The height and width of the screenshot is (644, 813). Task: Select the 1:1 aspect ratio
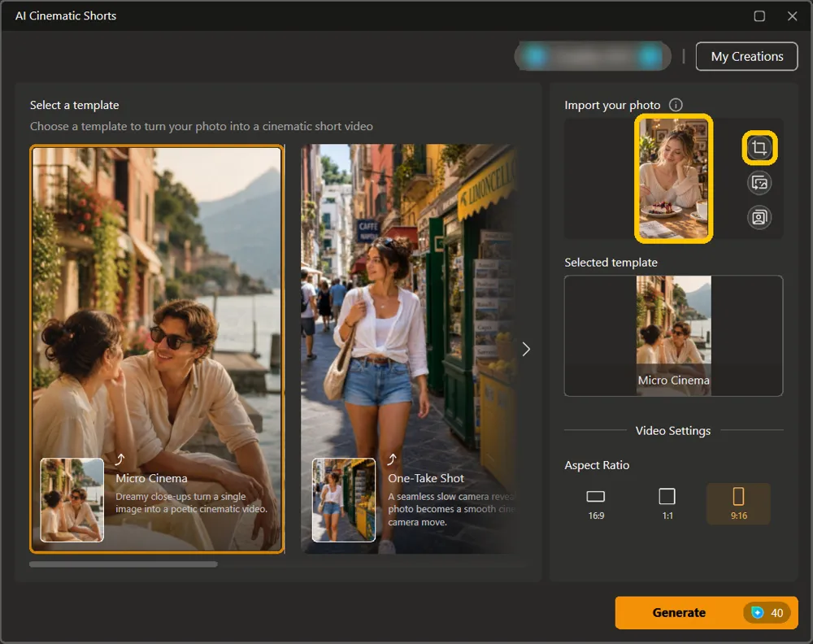667,504
